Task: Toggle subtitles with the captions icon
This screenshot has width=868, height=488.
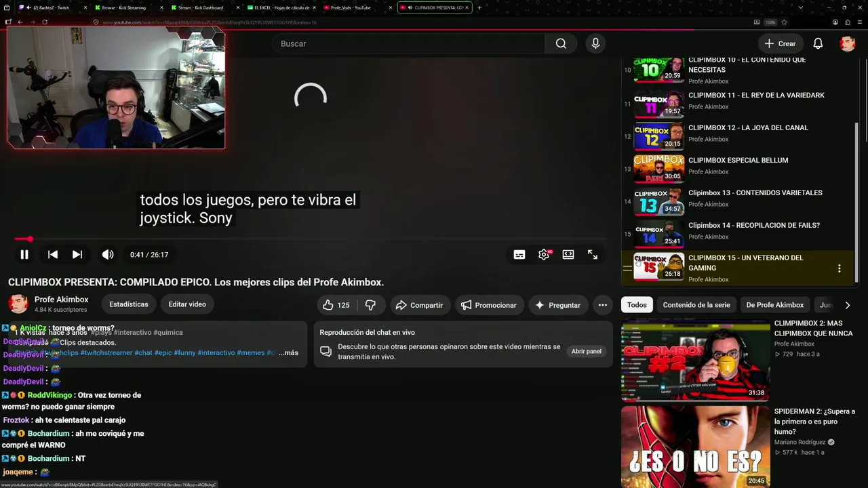Action: click(x=519, y=255)
